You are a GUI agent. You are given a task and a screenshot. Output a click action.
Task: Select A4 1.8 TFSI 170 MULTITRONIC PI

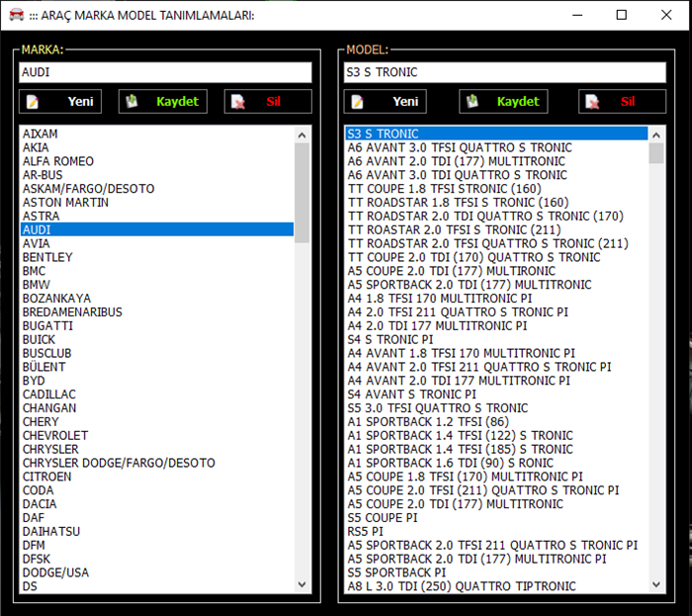point(496,299)
